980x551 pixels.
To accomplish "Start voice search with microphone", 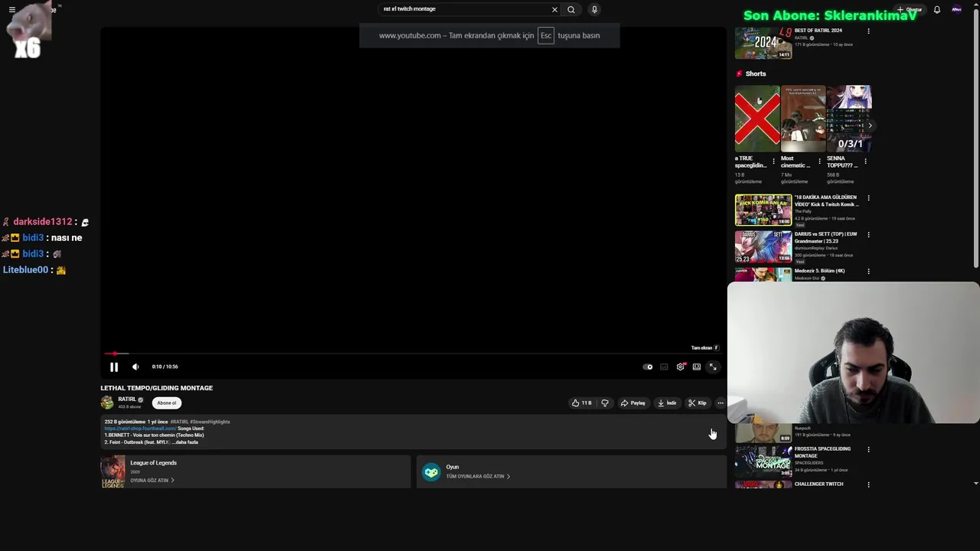I will pyautogui.click(x=594, y=10).
